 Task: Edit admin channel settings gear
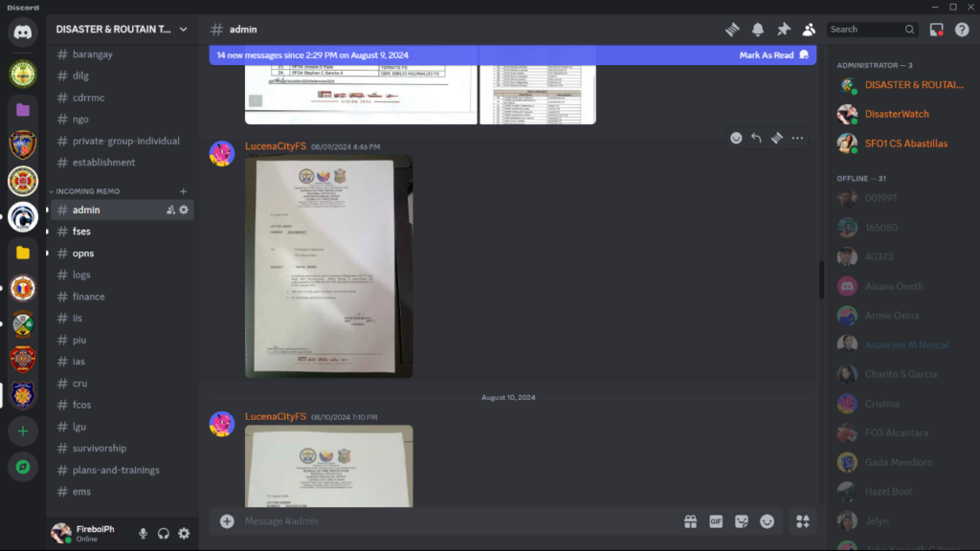184,209
